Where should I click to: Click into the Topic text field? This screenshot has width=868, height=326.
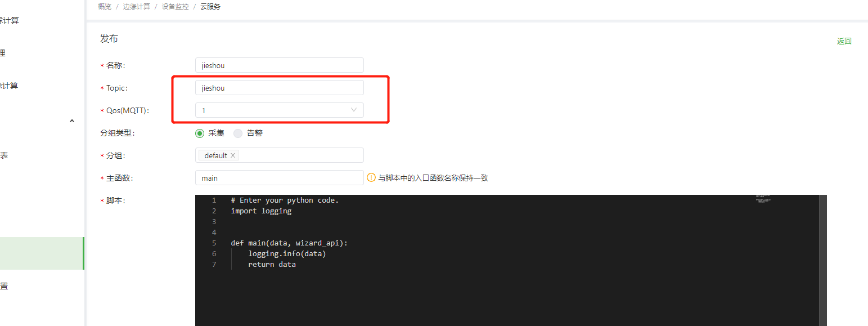[279, 88]
